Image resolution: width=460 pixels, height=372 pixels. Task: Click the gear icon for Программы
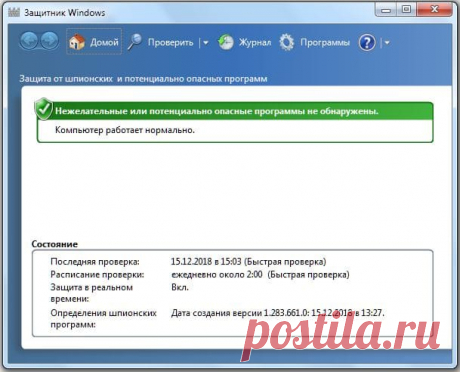coord(287,42)
